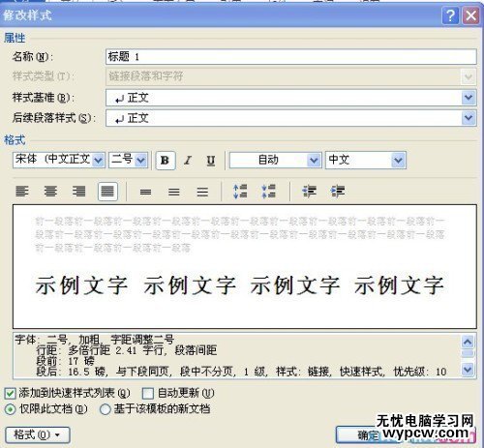Open the 格式 menu button
The height and width of the screenshot is (448, 484).
coord(38,435)
